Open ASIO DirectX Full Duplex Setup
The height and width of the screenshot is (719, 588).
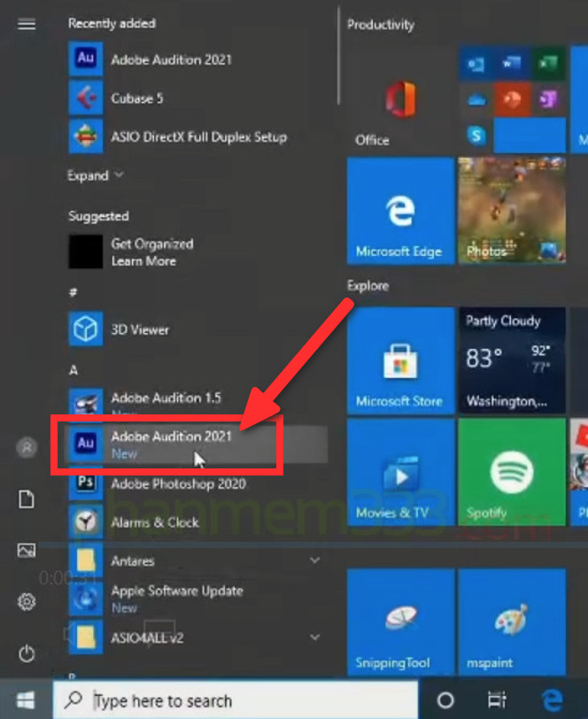(x=198, y=137)
